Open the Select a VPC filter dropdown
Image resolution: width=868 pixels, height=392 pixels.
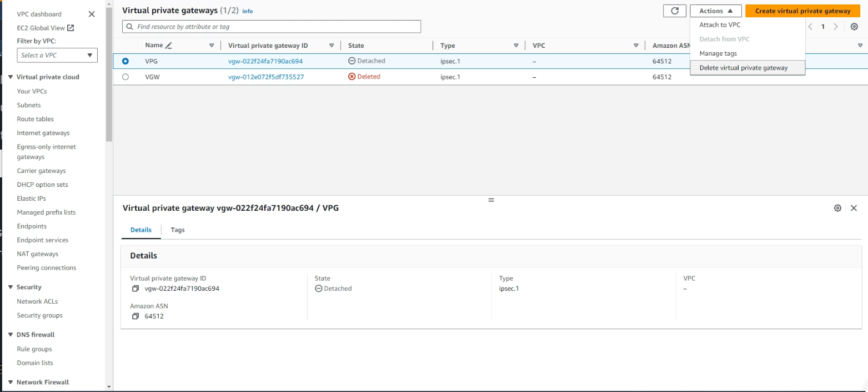(x=57, y=55)
